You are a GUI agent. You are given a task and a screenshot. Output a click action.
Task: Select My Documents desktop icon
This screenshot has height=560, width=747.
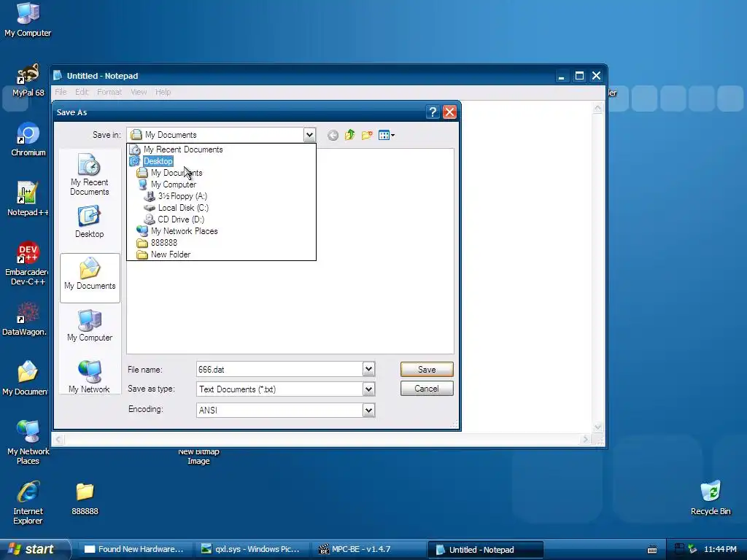click(x=26, y=378)
